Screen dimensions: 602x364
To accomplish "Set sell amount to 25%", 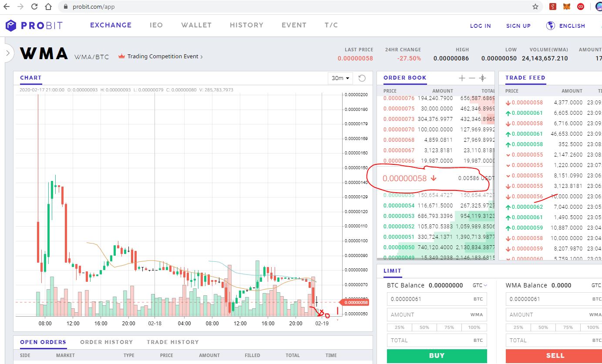I will pos(518,327).
